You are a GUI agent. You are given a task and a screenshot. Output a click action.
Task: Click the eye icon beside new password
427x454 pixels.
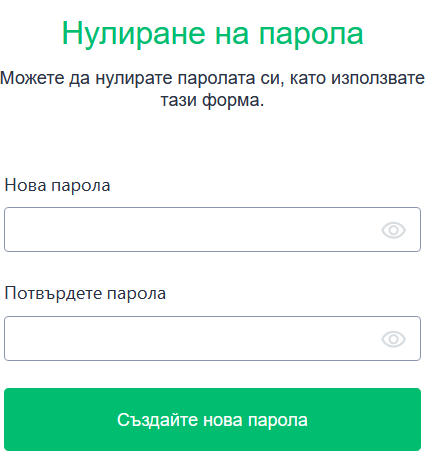(393, 230)
